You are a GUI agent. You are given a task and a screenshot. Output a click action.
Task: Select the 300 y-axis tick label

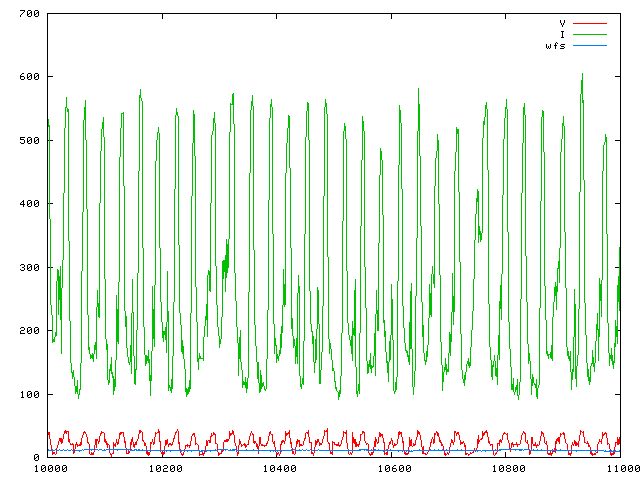point(29,267)
